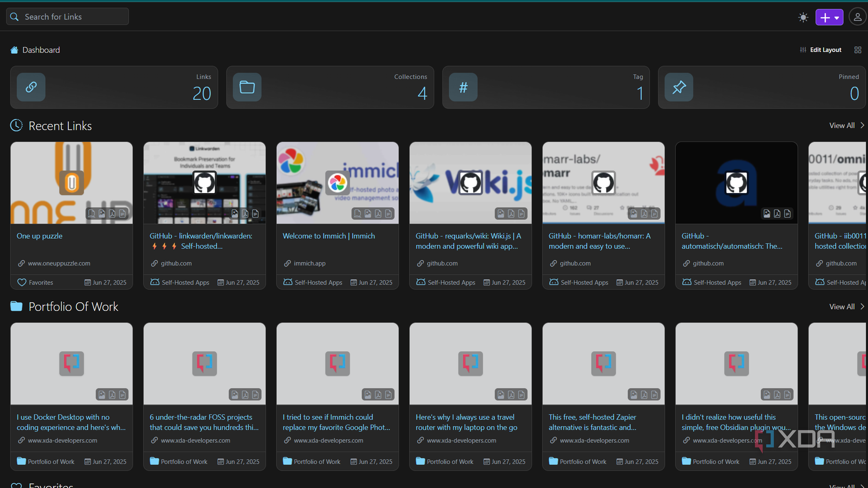Click the magnifier icon in the search bar
The image size is (868, 488).
pyautogui.click(x=14, y=16)
